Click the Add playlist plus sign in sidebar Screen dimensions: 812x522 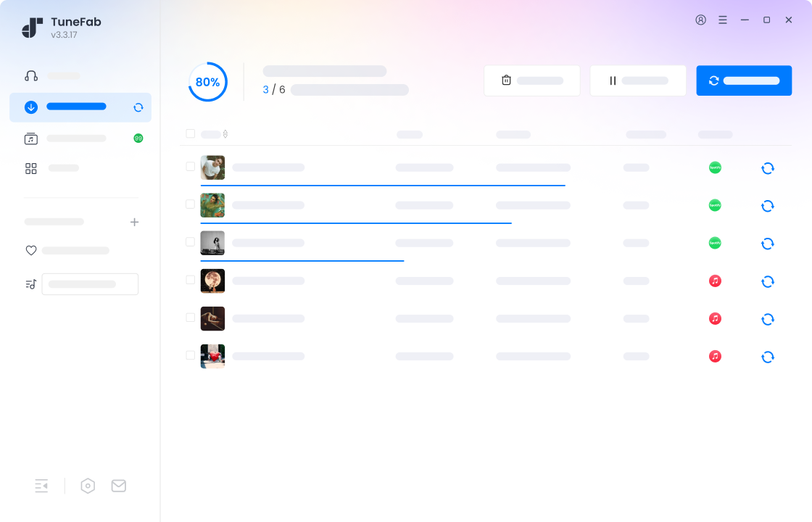pos(134,222)
